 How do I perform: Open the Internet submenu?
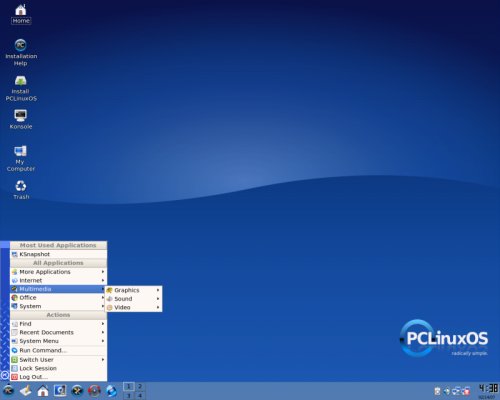coord(58,280)
